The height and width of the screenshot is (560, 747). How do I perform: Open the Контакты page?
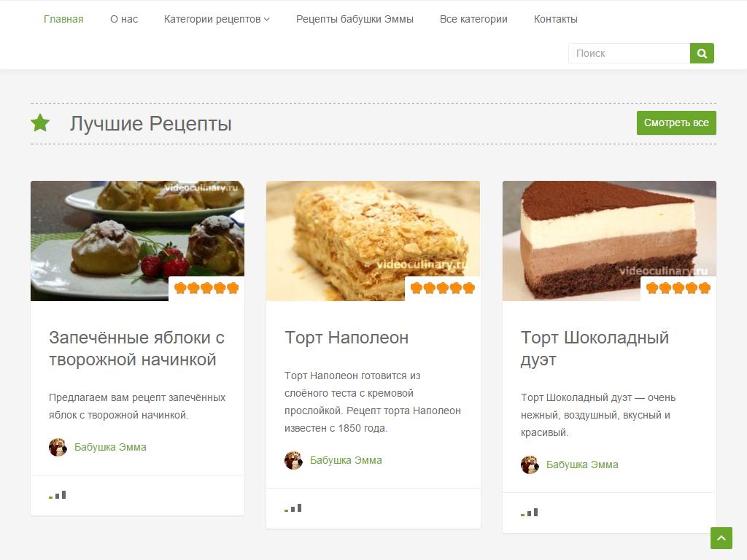[x=555, y=19]
